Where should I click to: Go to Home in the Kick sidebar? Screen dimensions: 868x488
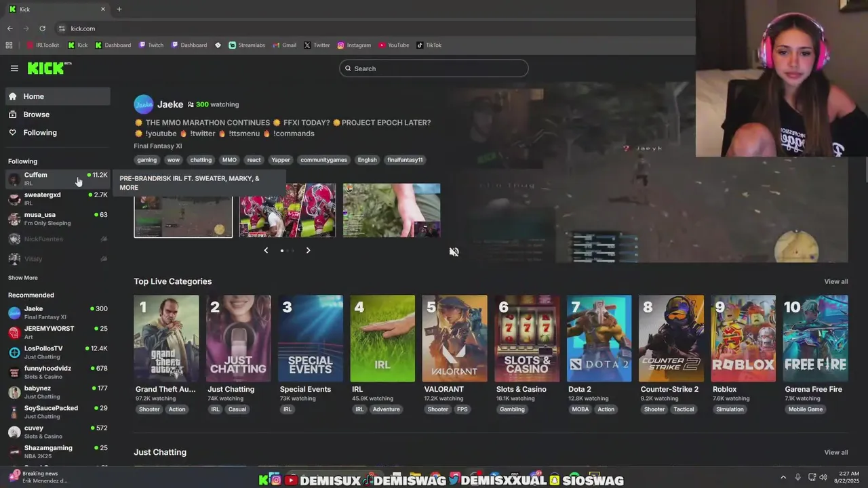point(58,96)
